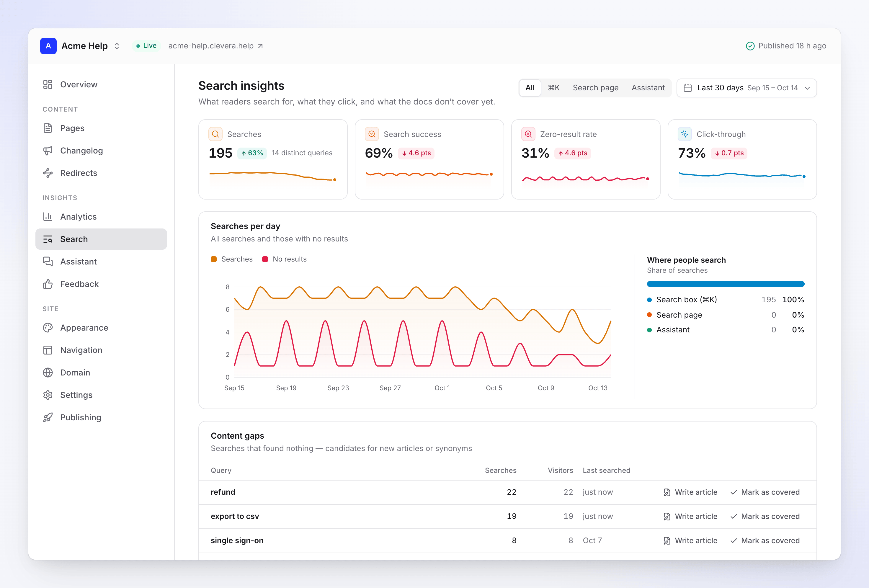This screenshot has height=588, width=869.
Task: Open the Last 30 days date range dropdown
Action: (746, 88)
